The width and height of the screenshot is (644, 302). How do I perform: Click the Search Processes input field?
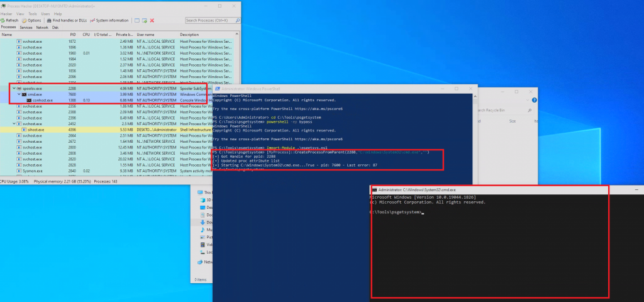click(x=209, y=20)
